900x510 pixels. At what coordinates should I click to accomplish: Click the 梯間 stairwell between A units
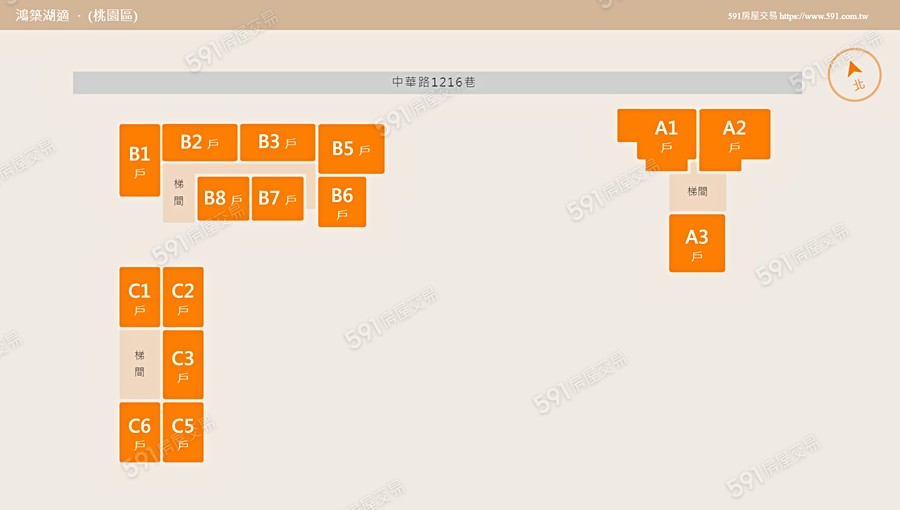point(697,191)
